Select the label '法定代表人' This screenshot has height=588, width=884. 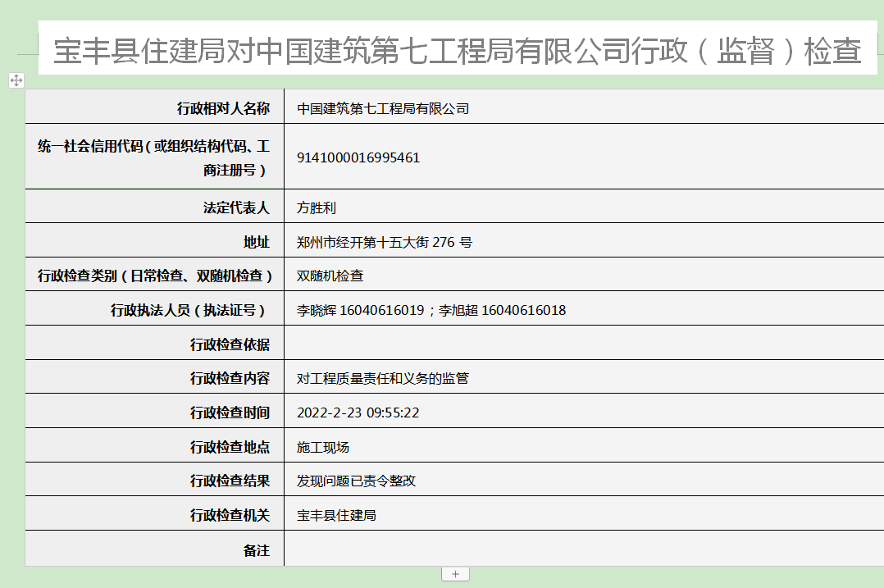236,208
